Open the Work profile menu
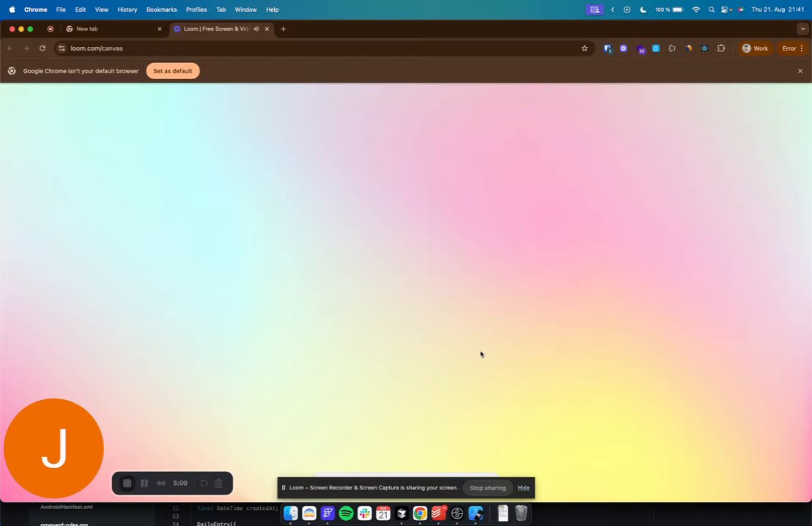 (755, 48)
